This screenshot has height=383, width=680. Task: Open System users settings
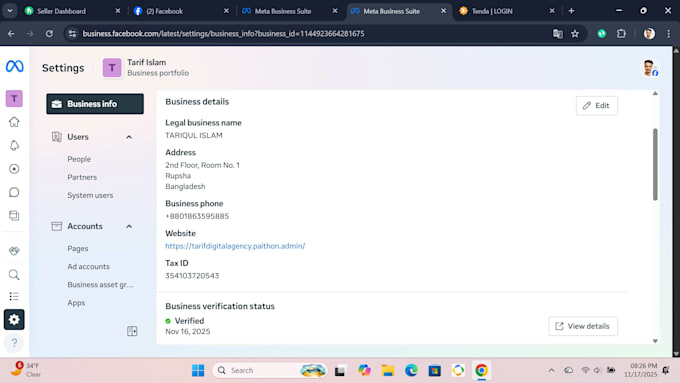[90, 196]
